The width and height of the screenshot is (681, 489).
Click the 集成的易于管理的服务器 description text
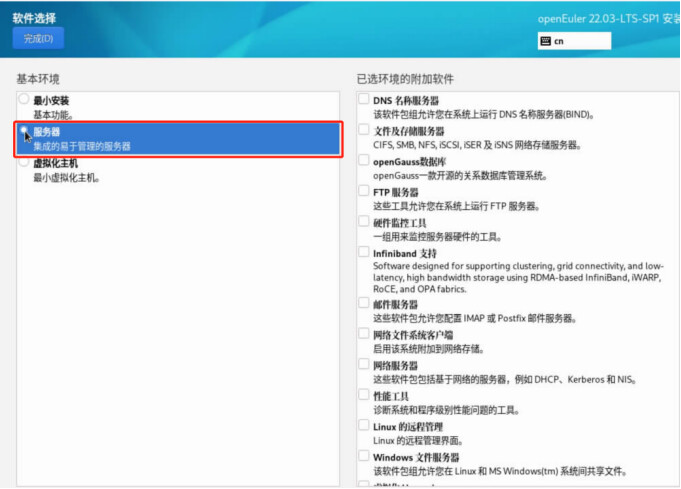pyautogui.click(x=82, y=146)
